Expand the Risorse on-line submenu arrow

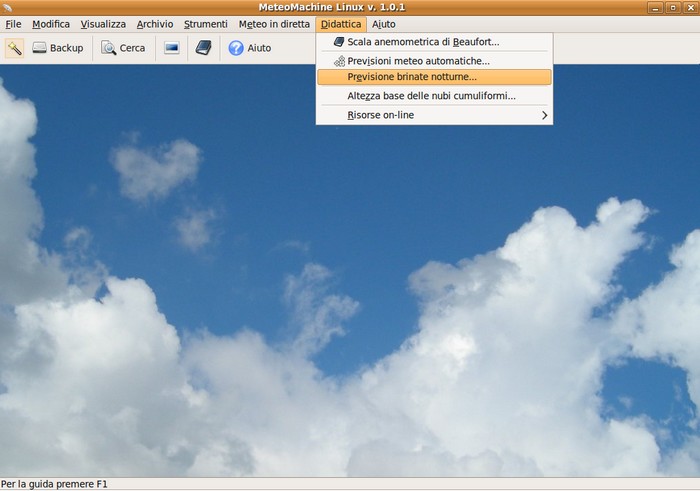(x=544, y=115)
